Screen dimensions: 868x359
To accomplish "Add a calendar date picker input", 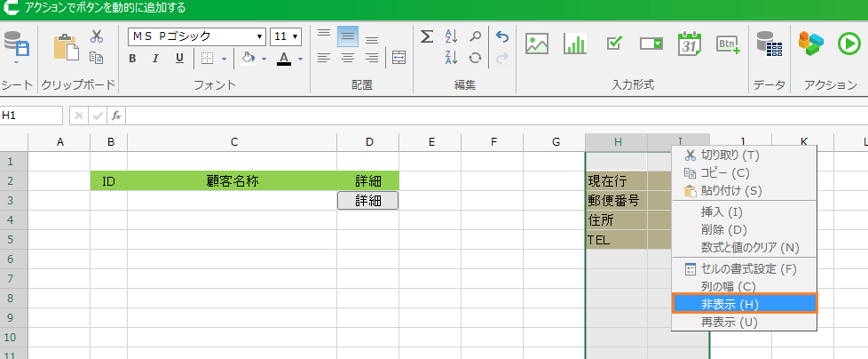I will [690, 44].
